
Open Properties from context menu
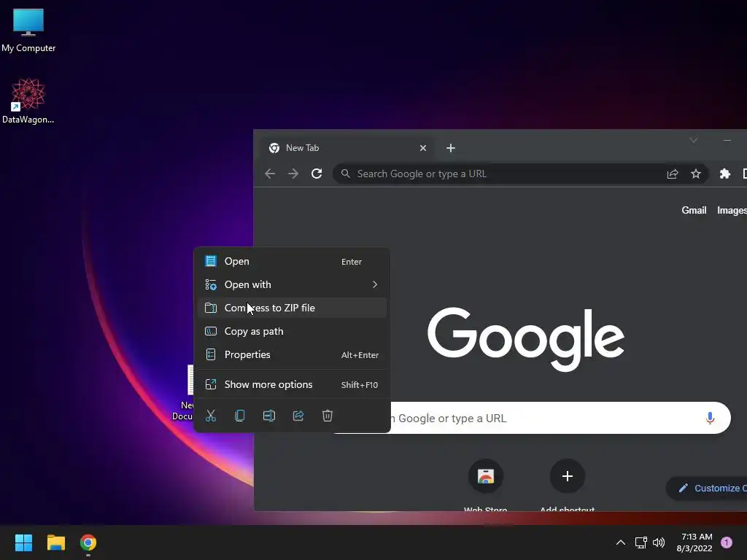pos(292,355)
